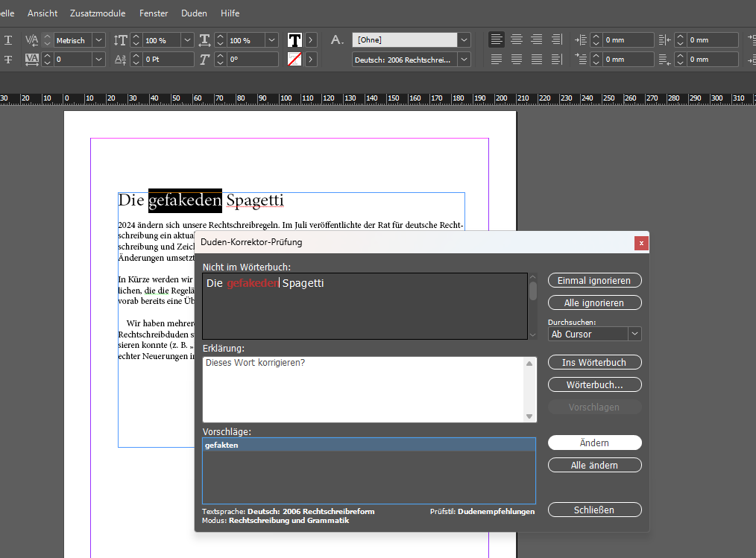This screenshot has height=558, width=756.
Task: Click the tracking icon beside value 0
Action: [32, 60]
